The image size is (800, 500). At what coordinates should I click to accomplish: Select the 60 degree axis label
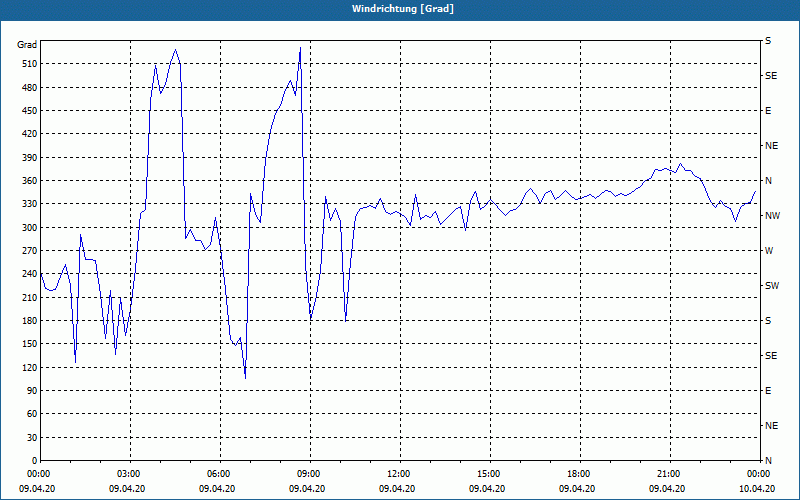click(x=33, y=414)
